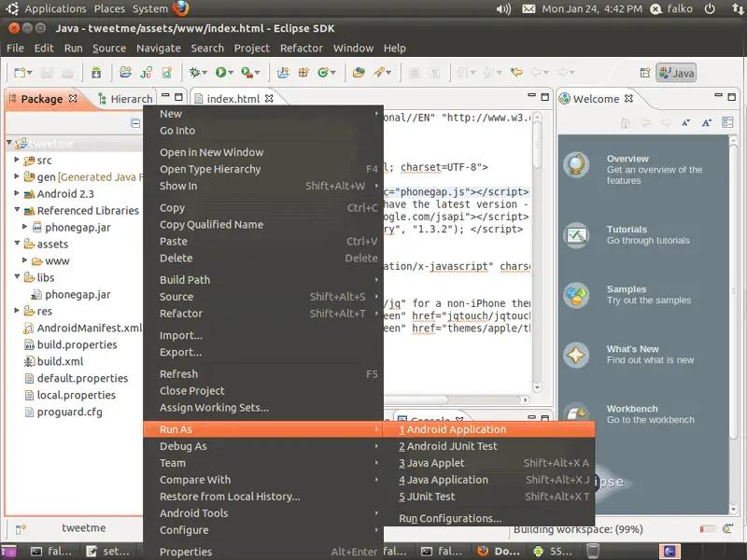The image size is (747, 560).
Task: Click the New wizard toolbar icon
Action: coord(20,73)
